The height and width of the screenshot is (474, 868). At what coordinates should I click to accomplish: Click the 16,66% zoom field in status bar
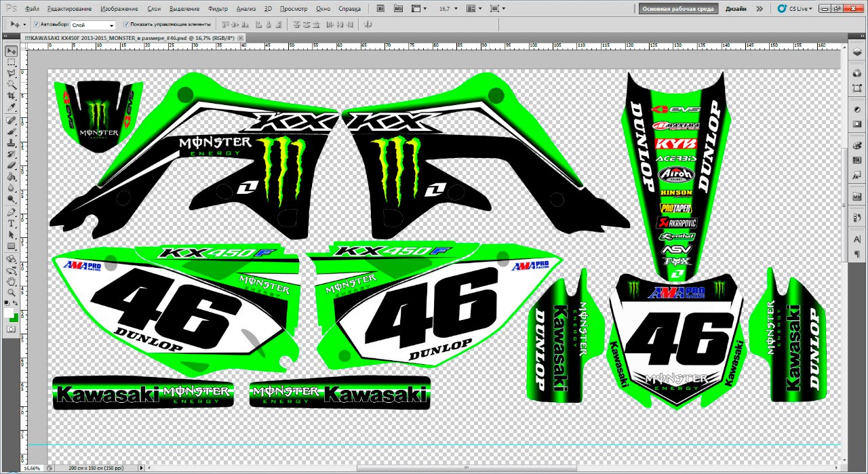tap(33, 468)
